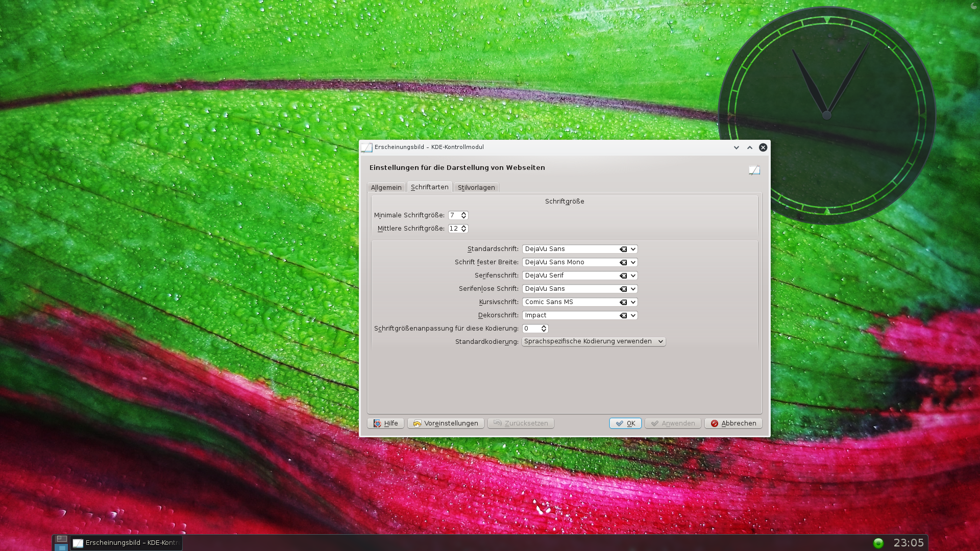Restore defaults with Voreinstellungen button
The image size is (980, 551).
pos(446,423)
